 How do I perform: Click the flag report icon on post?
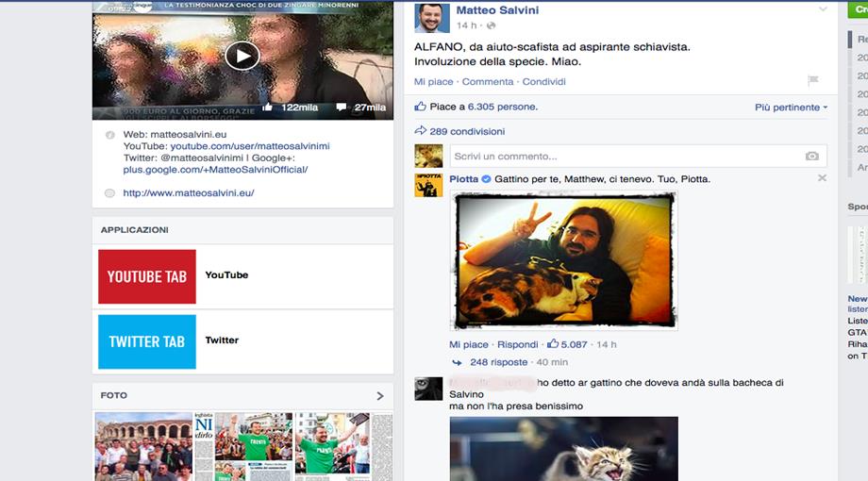(x=813, y=80)
